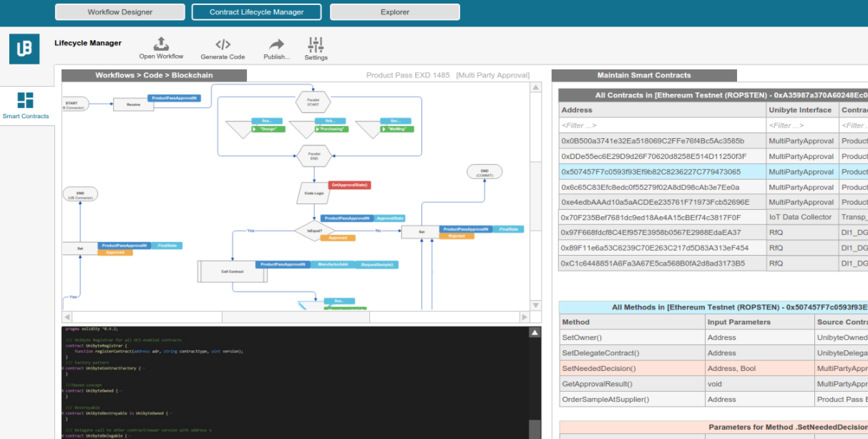Select the Receive node in the workflow
This screenshot has width=868, height=439.
point(133,105)
